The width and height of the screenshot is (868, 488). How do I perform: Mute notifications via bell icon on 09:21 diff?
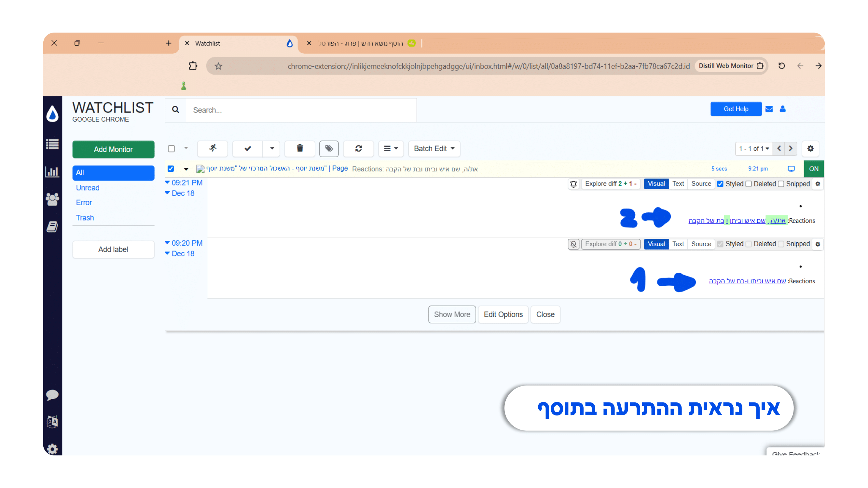point(573,183)
